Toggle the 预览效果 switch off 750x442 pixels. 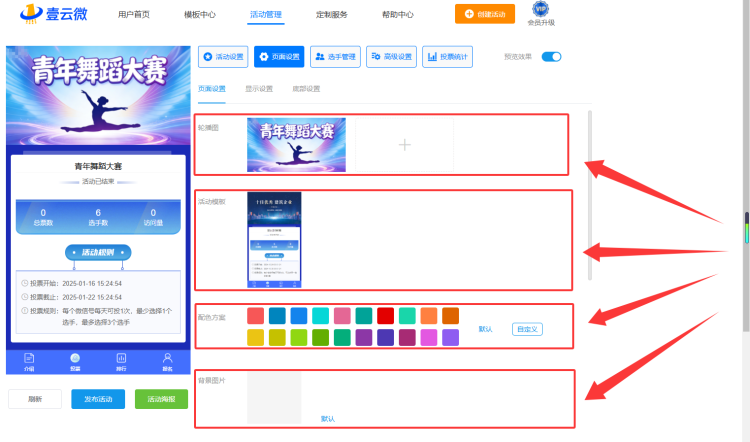click(x=551, y=56)
